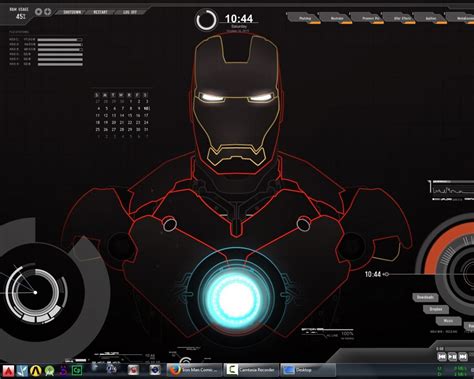Screen dimensions: 474x379
Task: Skip to next track in media player
Action: 463,357
